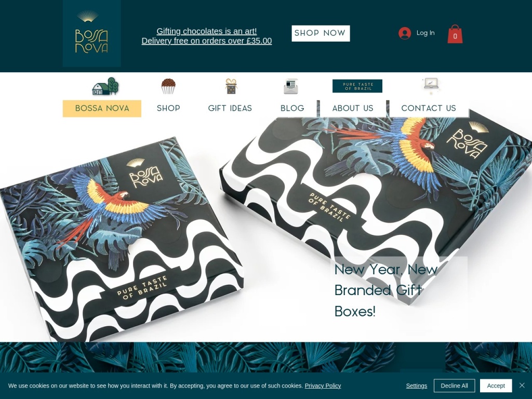
Task: Select the Bossa Nova home tab
Action: click(102, 109)
